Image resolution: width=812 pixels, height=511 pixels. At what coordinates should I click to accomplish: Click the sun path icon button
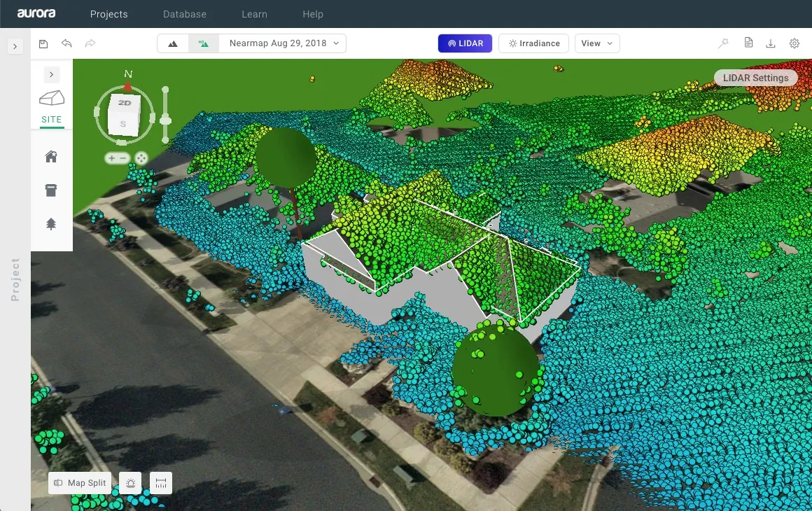point(130,483)
